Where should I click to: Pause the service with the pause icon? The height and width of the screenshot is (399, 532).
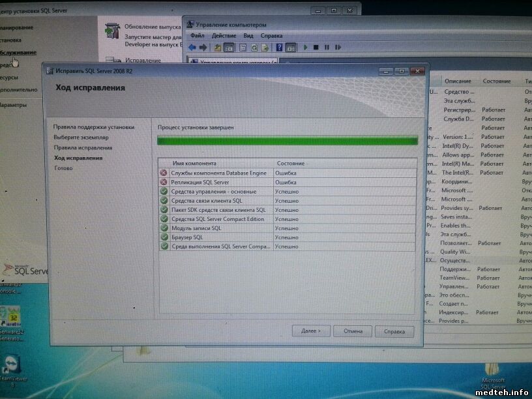(x=327, y=48)
